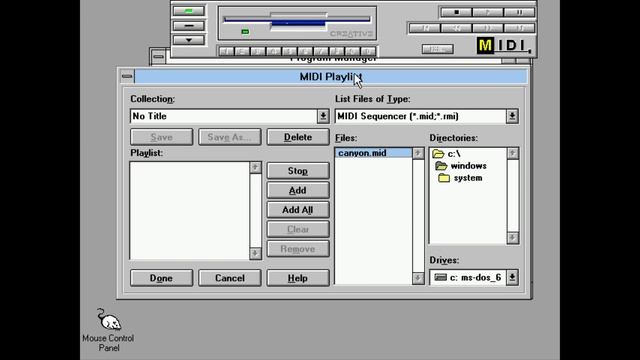Click the Directories scroll up arrow
The image size is (640, 360).
click(x=513, y=153)
